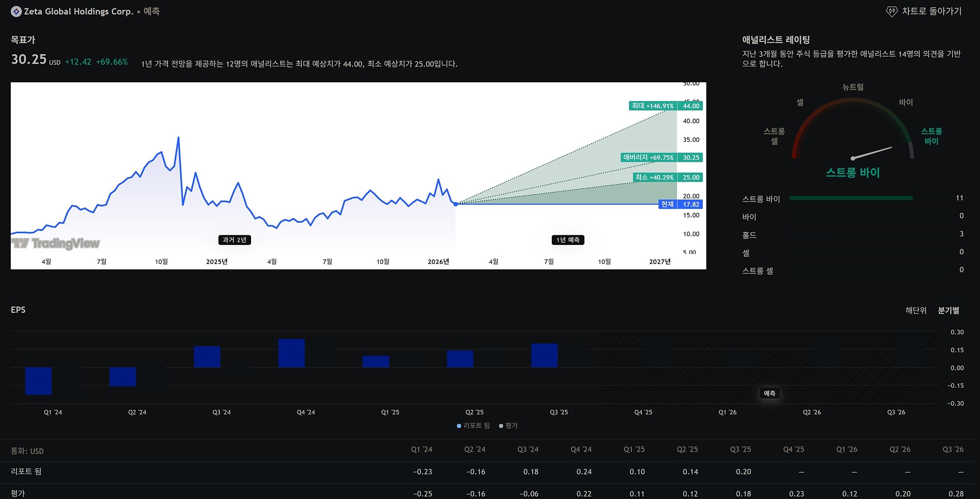Switch EPS view to 해단위

coord(916,310)
